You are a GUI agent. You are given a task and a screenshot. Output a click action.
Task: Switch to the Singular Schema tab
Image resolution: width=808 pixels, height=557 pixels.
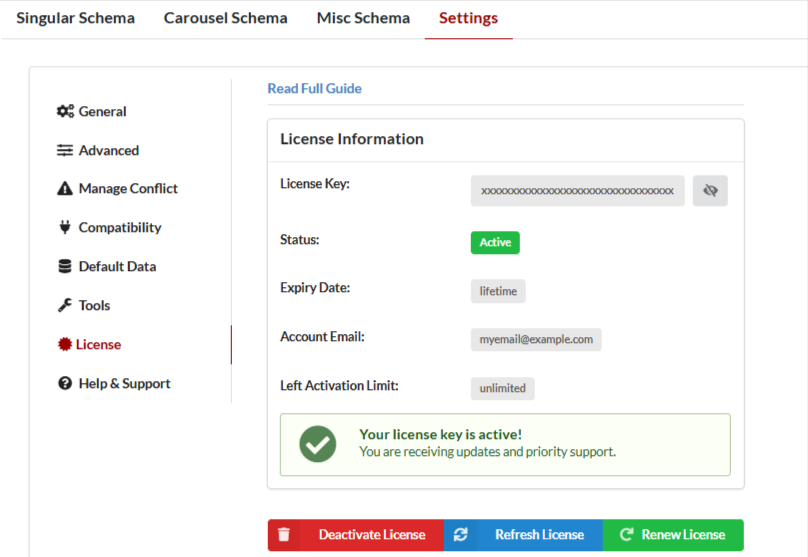click(75, 18)
